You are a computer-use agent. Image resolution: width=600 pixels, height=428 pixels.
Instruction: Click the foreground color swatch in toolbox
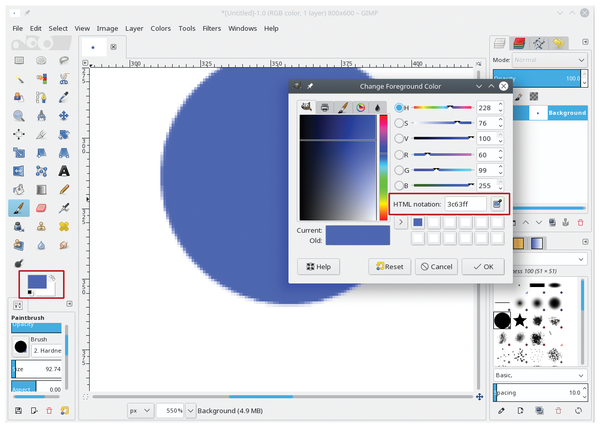[37, 282]
